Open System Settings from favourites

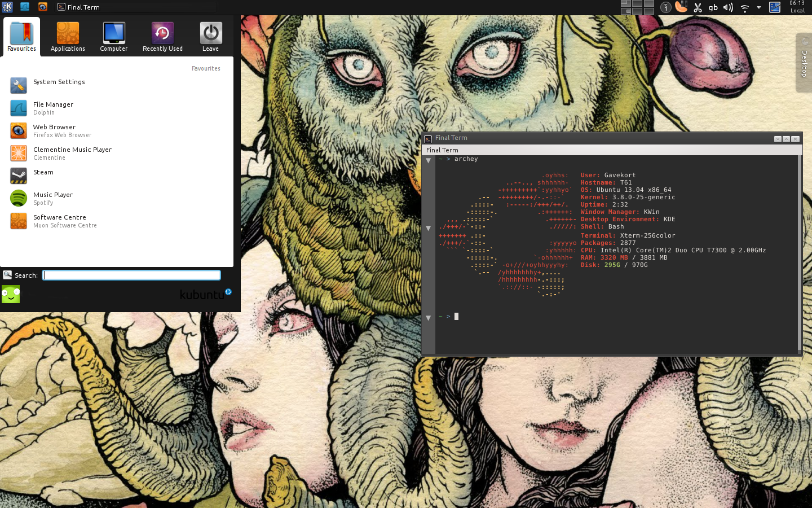tap(117, 85)
